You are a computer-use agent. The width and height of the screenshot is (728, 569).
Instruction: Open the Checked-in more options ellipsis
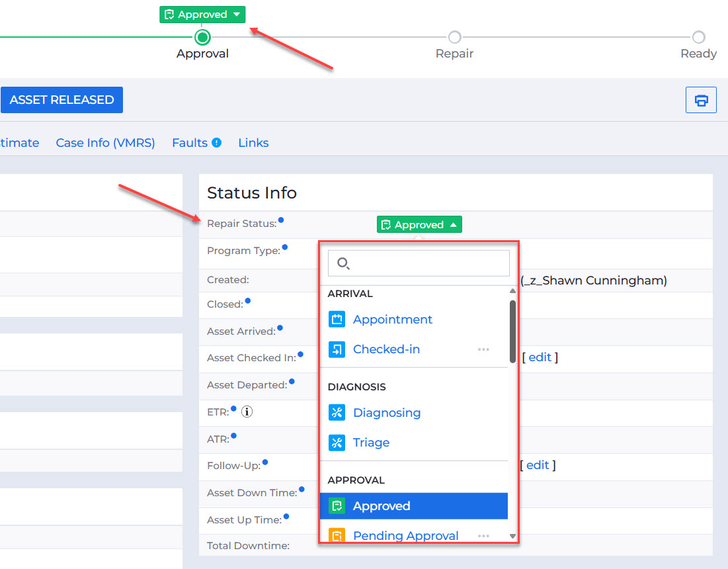click(x=483, y=349)
